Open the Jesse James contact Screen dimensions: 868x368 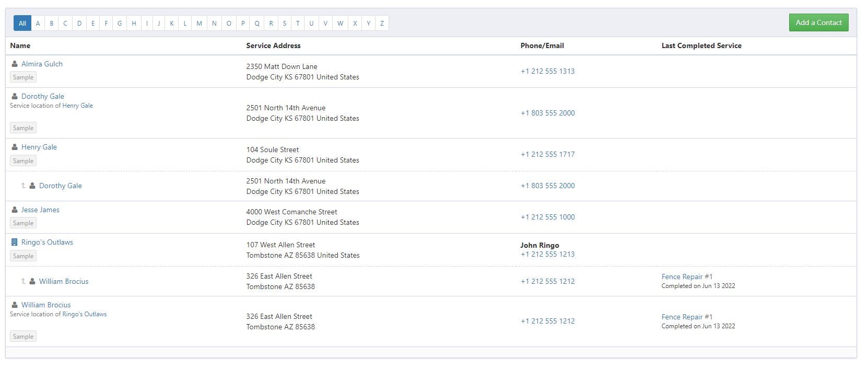[40, 210]
